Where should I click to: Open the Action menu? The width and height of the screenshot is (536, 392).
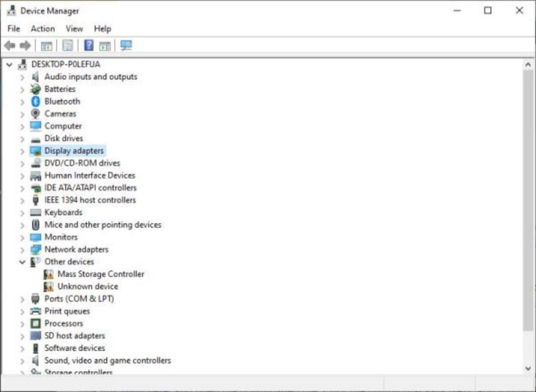43,29
